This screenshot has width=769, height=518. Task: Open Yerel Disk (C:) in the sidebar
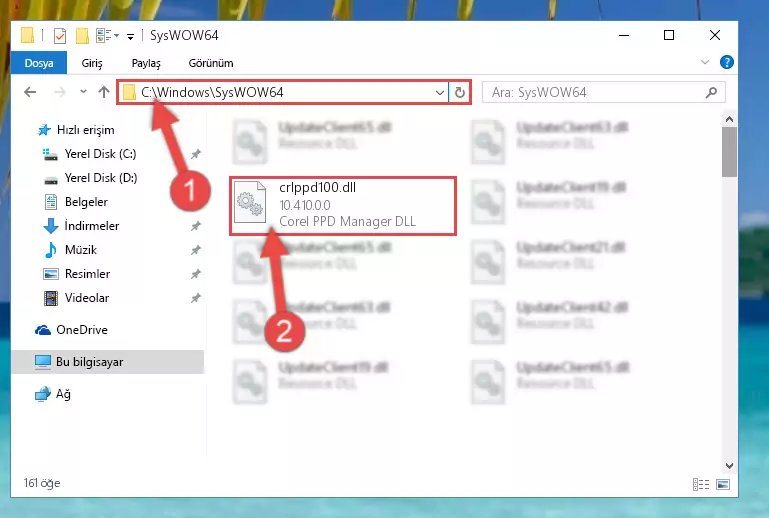(100, 154)
